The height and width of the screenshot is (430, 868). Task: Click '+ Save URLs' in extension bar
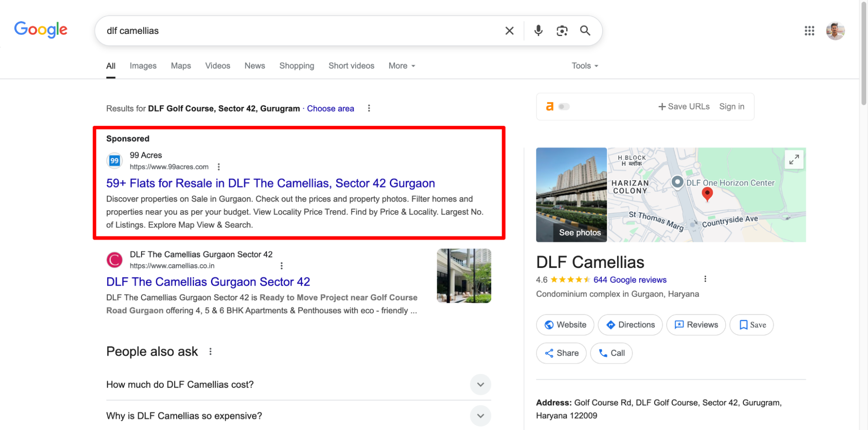pos(684,106)
